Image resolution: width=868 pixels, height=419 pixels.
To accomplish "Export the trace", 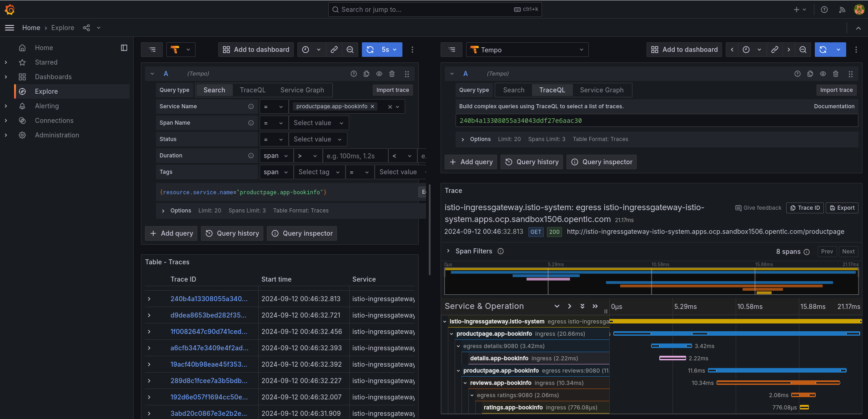I will click(x=842, y=208).
